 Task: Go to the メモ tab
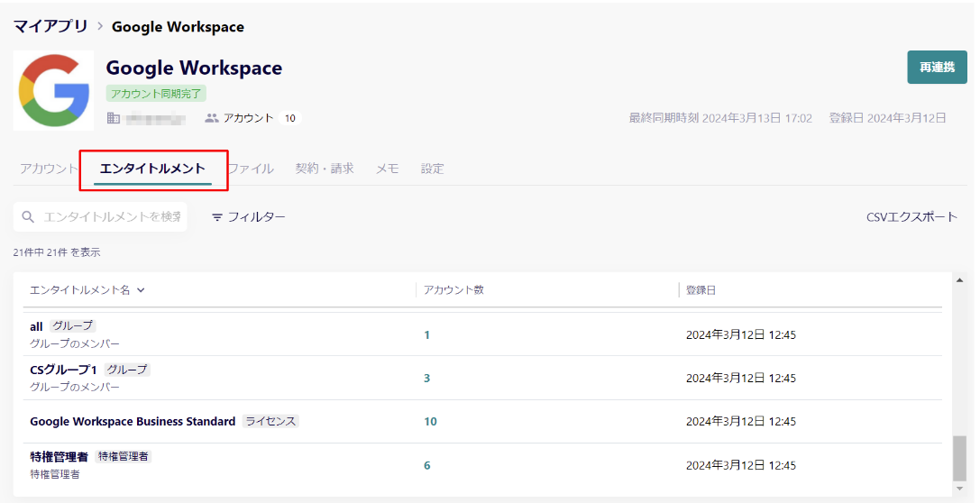click(388, 169)
